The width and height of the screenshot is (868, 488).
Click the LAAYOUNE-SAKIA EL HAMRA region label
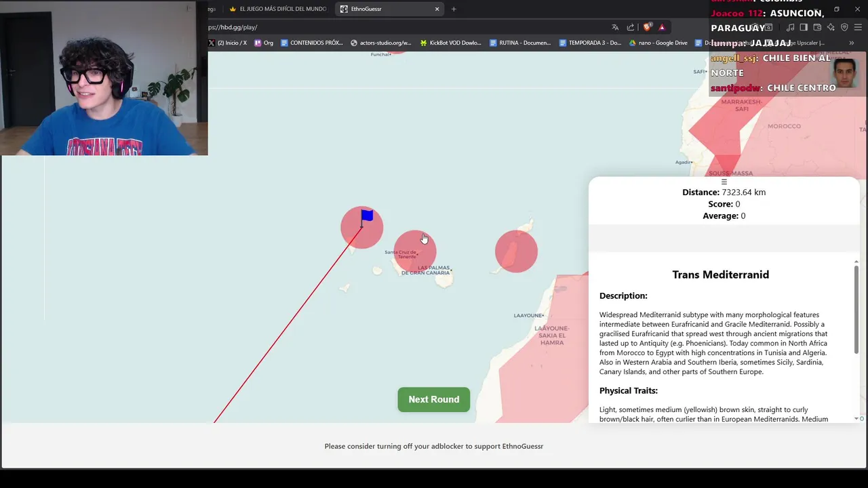point(552,335)
